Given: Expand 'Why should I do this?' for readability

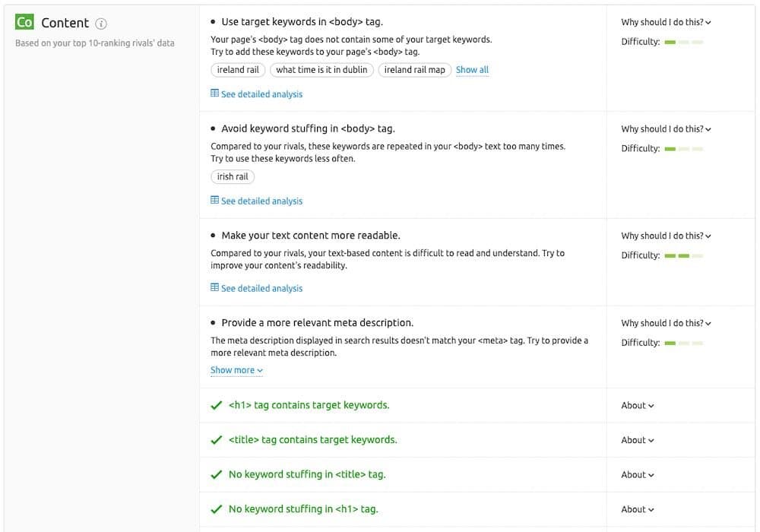Looking at the screenshot, I should click(x=666, y=236).
